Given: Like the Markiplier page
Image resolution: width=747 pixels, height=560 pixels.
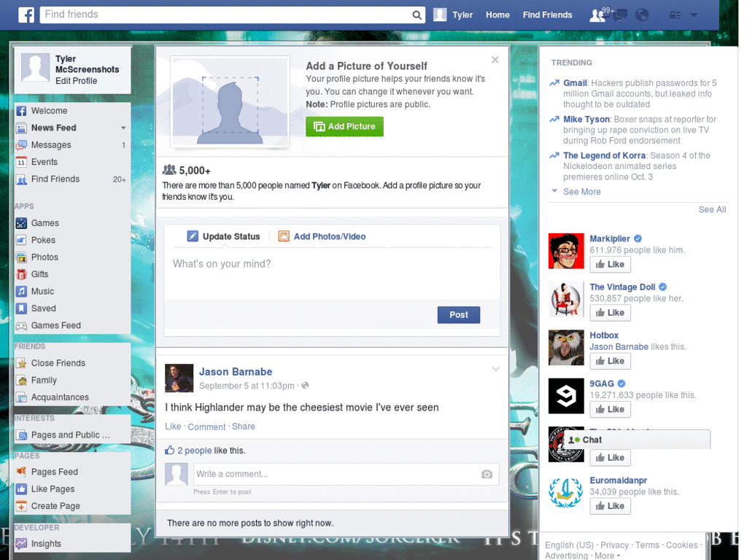Looking at the screenshot, I should 610,264.
